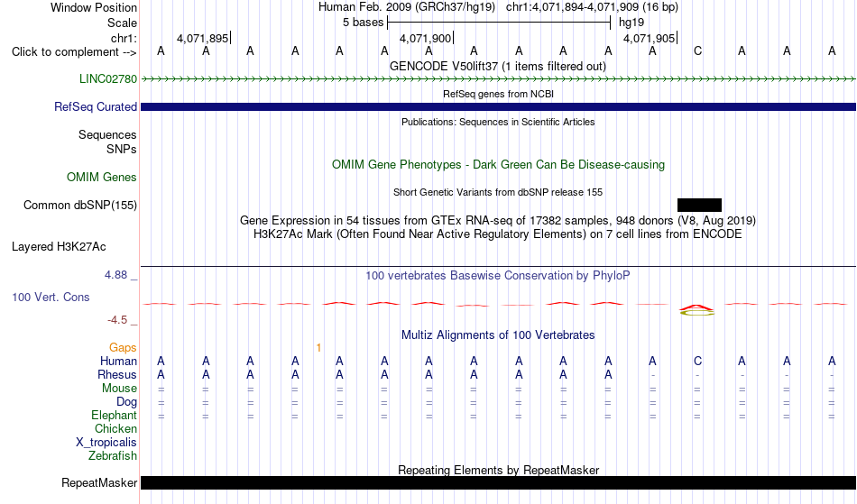Click the 4.88 conservation scale value
This screenshot has width=857, height=504.
[x=115, y=275]
